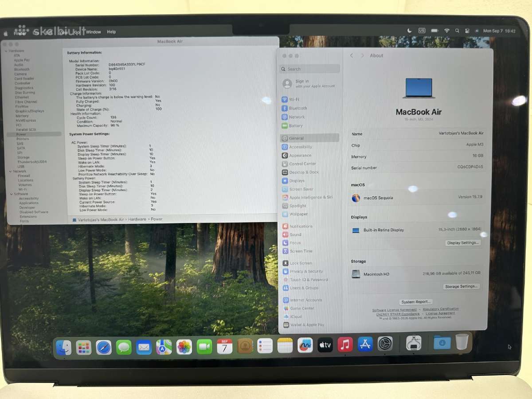
Task: Click the Display Settings... button
Action: [463, 243]
